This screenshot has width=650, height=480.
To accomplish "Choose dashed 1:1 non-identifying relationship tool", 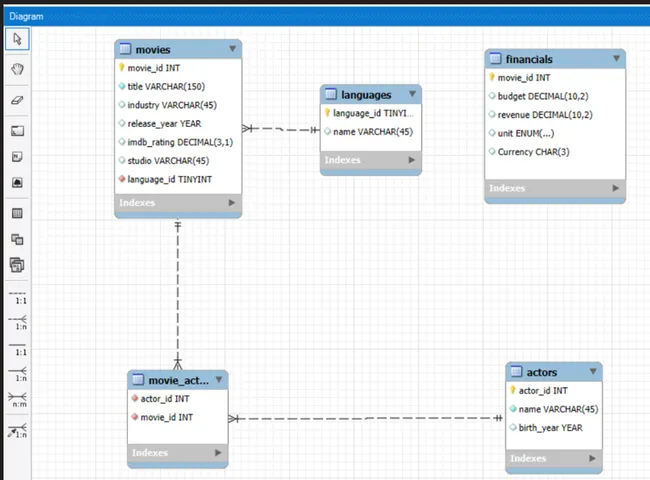I will (x=17, y=297).
